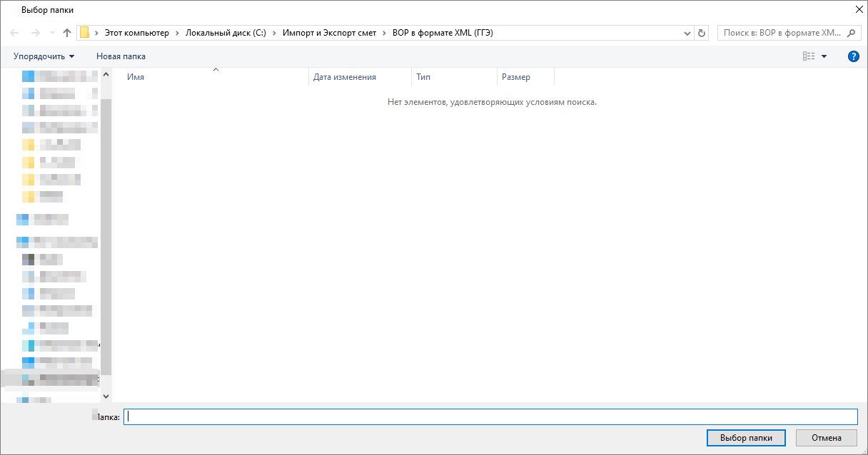The height and width of the screenshot is (455, 868).
Task: Navigate to Локальный диск (C:) breadcrumb
Action: click(x=226, y=33)
